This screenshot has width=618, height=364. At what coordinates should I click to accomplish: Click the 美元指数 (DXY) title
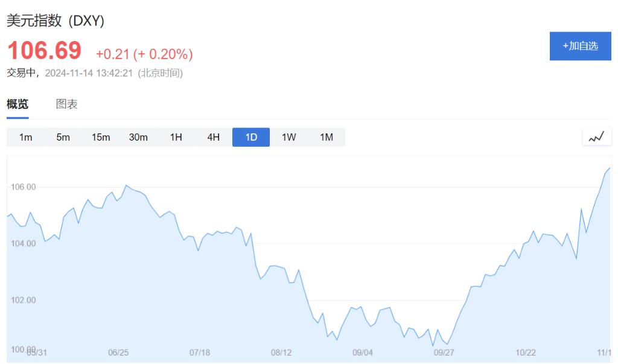pyautogui.click(x=56, y=21)
